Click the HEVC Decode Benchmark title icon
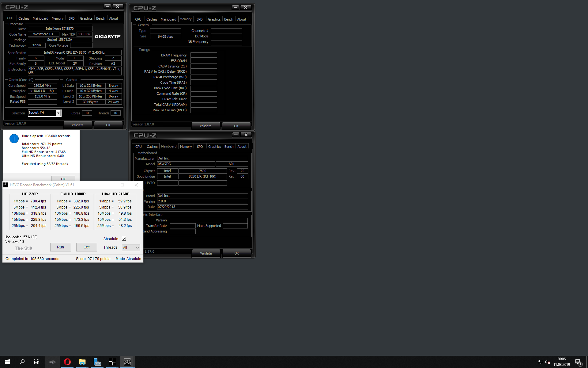This screenshot has height=368, width=588. point(6,185)
